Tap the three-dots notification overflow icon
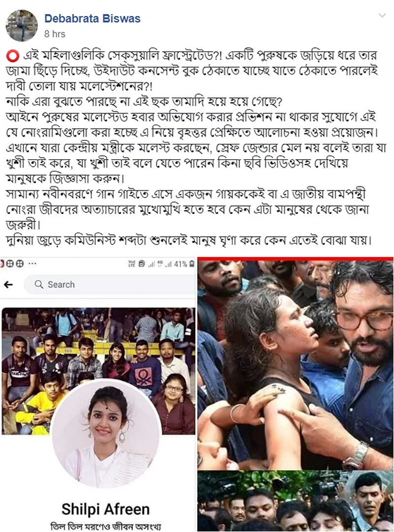This screenshot has height=532, width=394. click(32, 264)
